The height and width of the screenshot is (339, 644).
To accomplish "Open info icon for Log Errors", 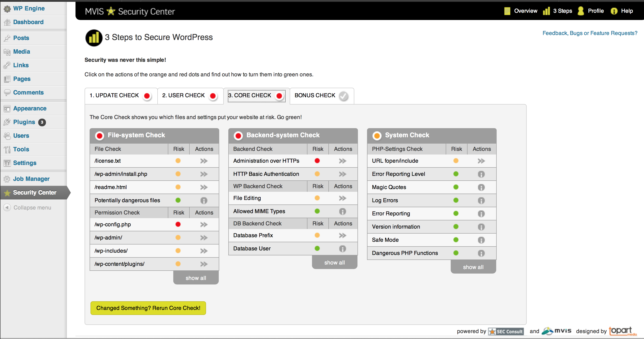I will 481,201.
